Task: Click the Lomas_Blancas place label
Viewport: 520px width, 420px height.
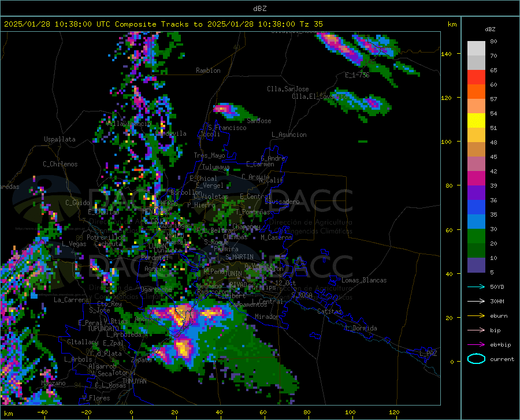Action: coord(364,280)
